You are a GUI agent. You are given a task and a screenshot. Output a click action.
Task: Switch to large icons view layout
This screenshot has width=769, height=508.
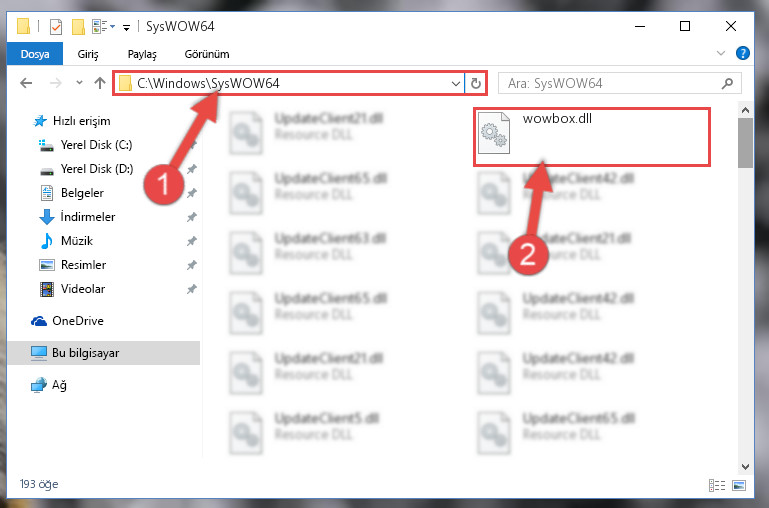tap(739, 485)
